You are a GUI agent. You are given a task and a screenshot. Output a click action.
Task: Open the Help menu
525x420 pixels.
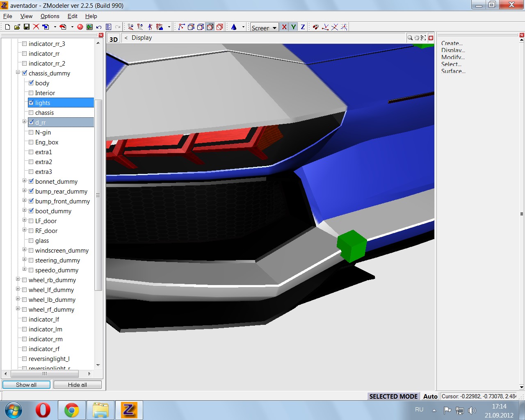(91, 16)
